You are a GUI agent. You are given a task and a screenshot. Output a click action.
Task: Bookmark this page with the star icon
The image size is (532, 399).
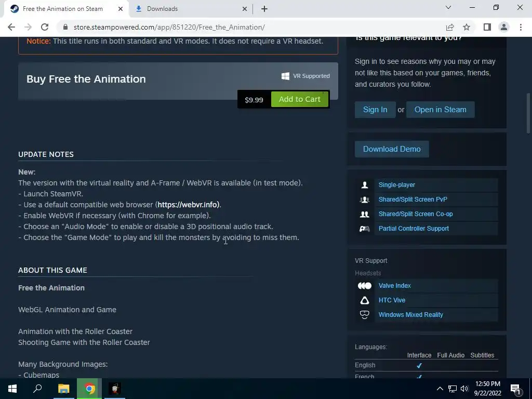tap(467, 27)
